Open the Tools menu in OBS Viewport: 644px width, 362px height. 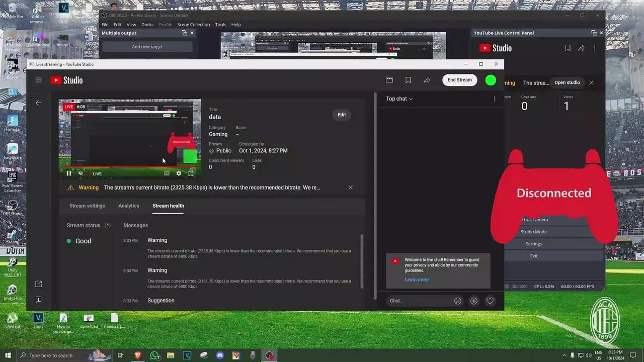[221, 25]
